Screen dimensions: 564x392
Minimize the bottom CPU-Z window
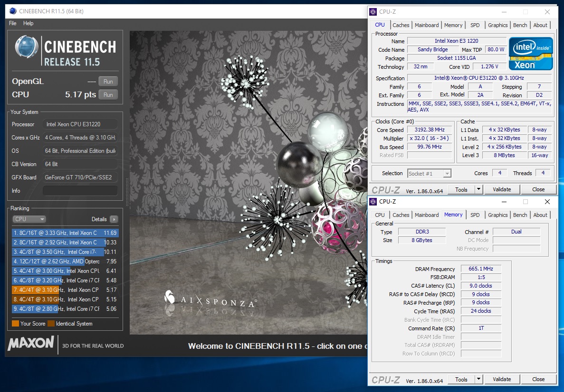click(504, 202)
